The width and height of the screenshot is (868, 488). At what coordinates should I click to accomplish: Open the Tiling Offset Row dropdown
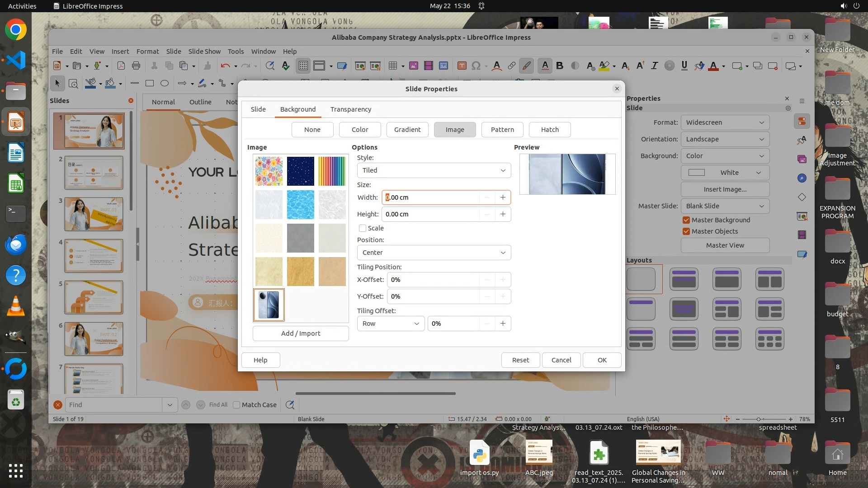click(x=391, y=324)
